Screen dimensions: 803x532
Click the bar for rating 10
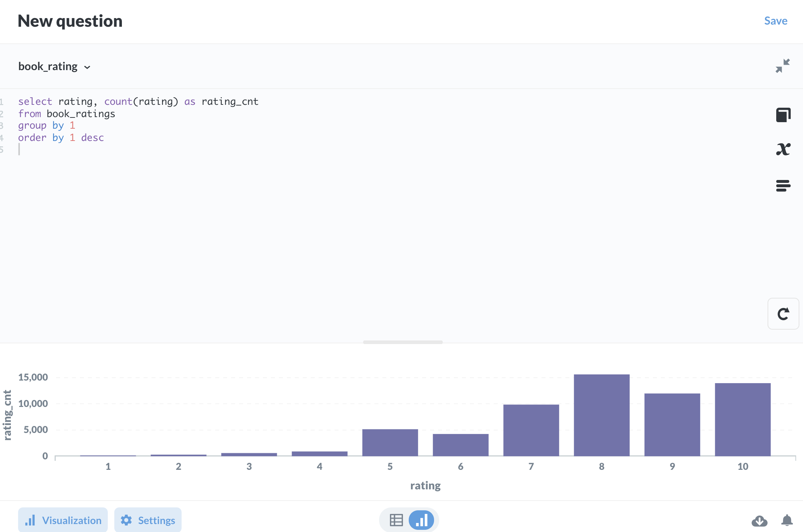[x=743, y=419]
